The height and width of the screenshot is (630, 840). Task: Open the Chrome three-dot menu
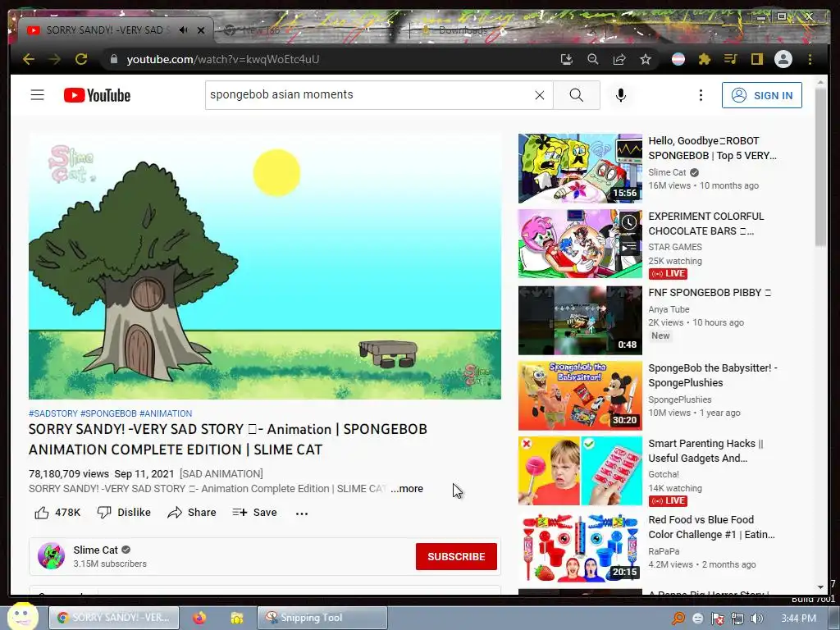810,59
